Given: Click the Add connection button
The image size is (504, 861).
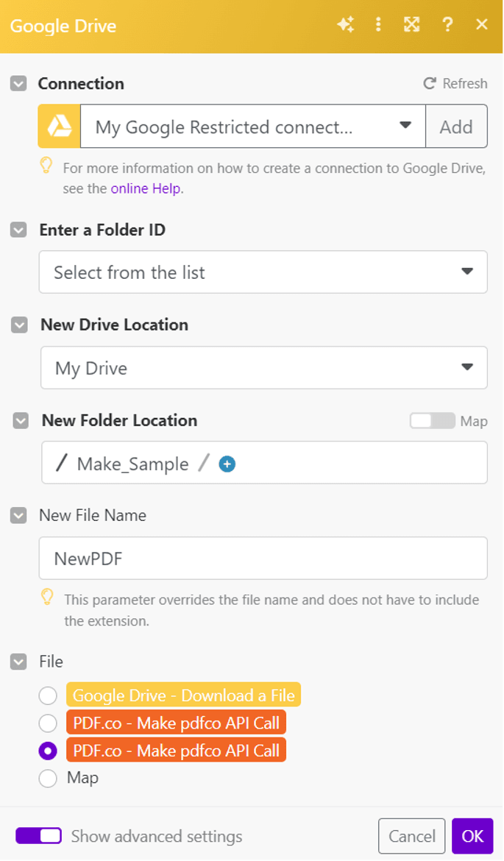Looking at the screenshot, I should [456, 126].
